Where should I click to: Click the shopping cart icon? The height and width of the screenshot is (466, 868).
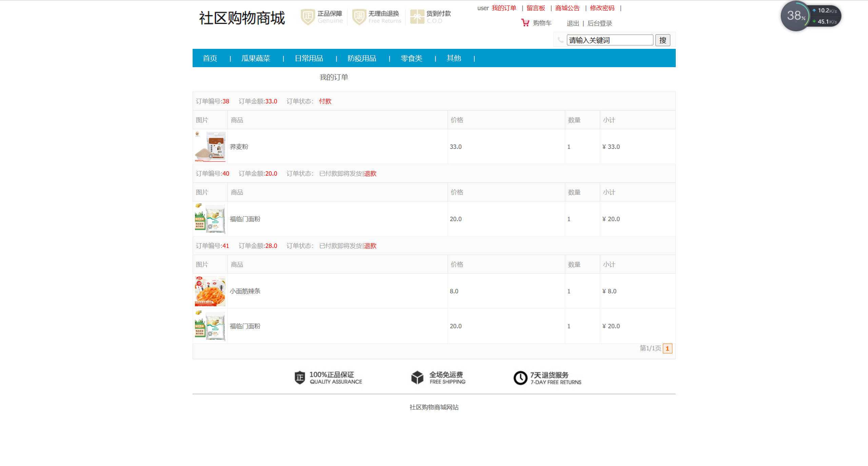pyautogui.click(x=525, y=23)
